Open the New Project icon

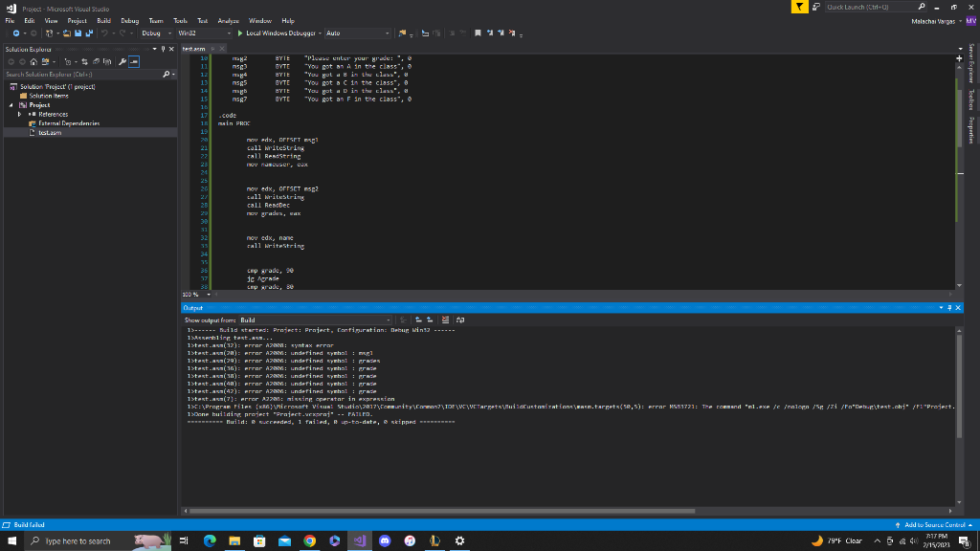point(49,33)
